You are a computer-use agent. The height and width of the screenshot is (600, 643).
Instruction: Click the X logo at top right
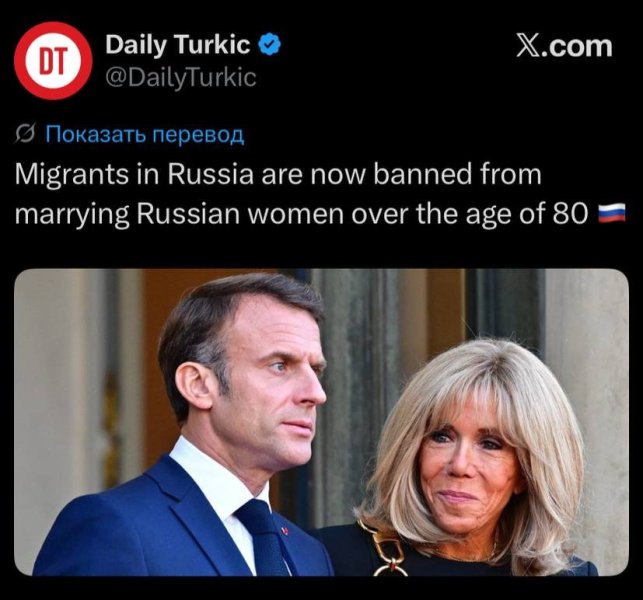point(528,46)
